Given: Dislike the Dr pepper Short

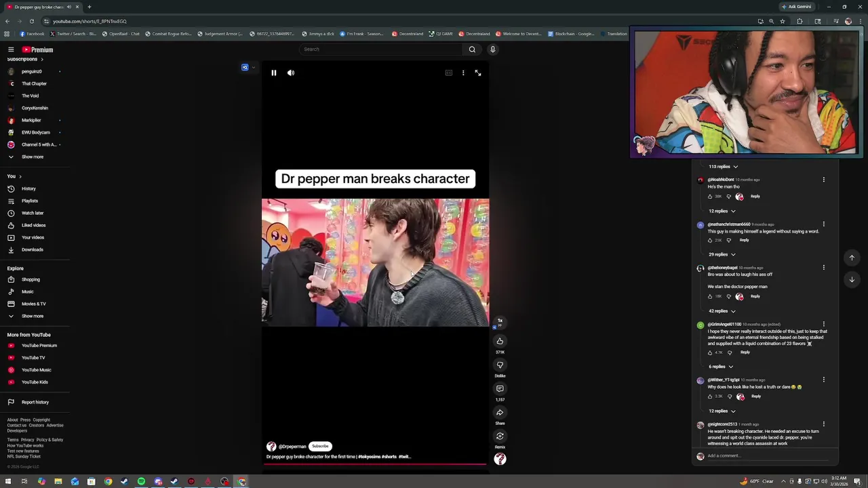Looking at the screenshot, I should pos(500,365).
